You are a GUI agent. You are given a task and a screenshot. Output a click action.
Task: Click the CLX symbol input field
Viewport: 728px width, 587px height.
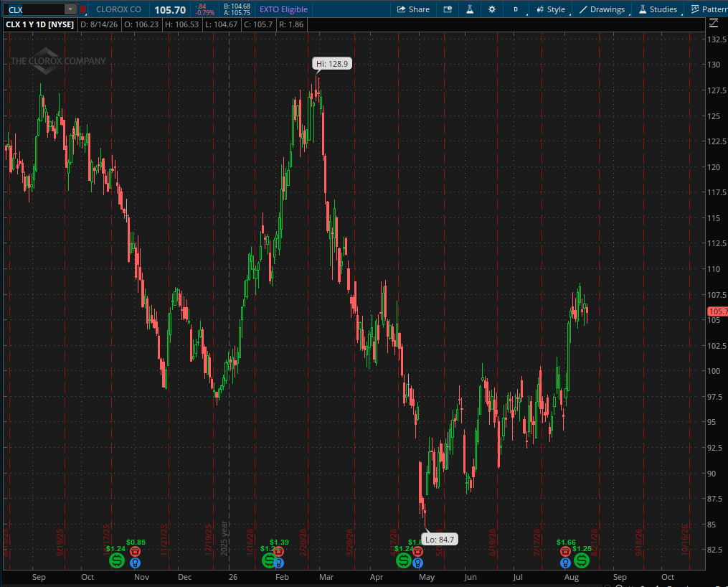click(35, 10)
